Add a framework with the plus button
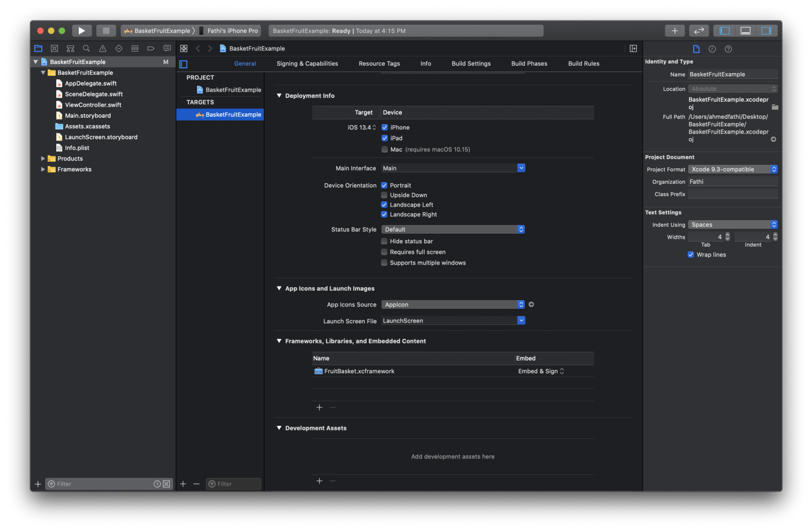Screen dimensions: 812x531 pyautogui.click(x=319, y=407)
